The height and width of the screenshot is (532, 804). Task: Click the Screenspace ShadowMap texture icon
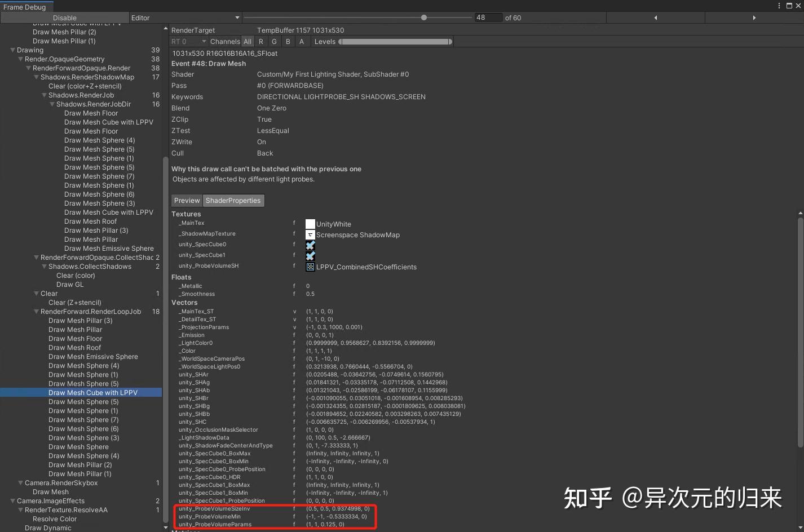(310, 234)
